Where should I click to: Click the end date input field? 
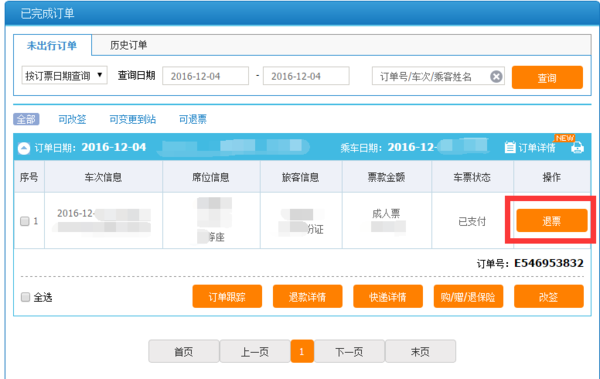tap(306, 76)
